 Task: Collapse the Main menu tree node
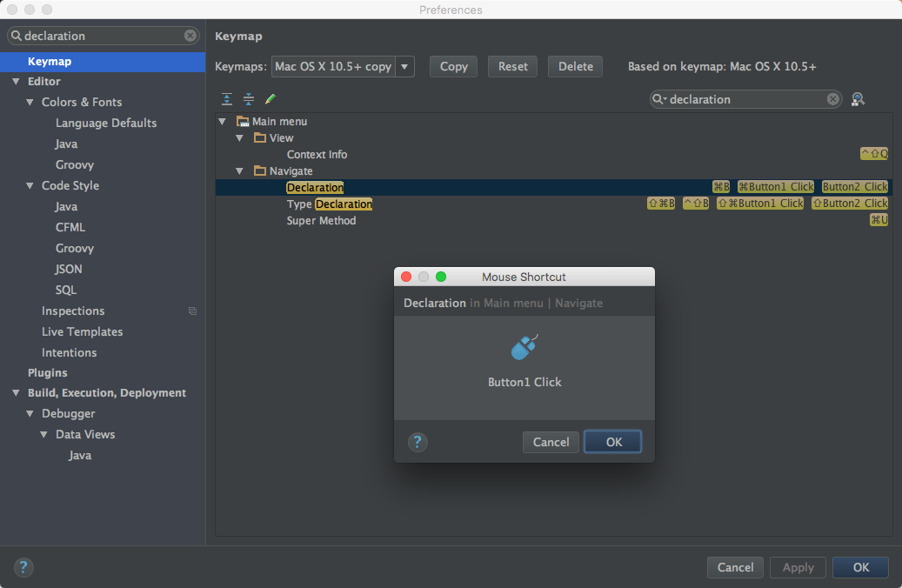[x=222, y=121]
